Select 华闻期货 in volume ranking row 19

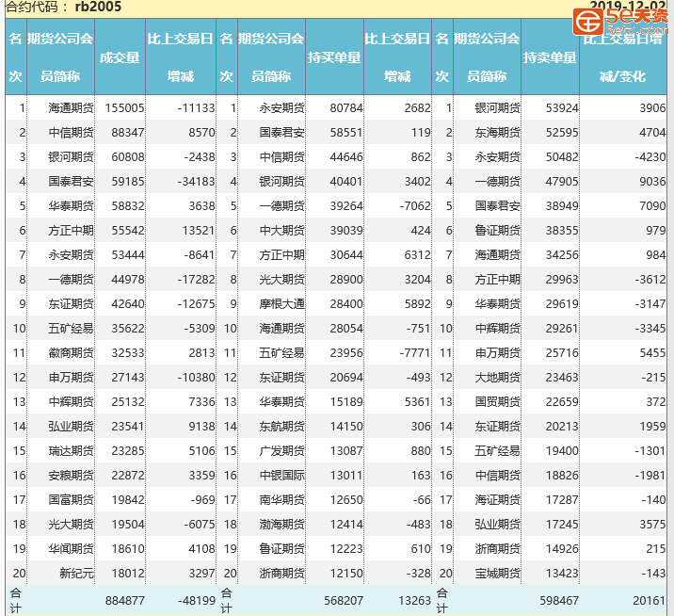71,549
